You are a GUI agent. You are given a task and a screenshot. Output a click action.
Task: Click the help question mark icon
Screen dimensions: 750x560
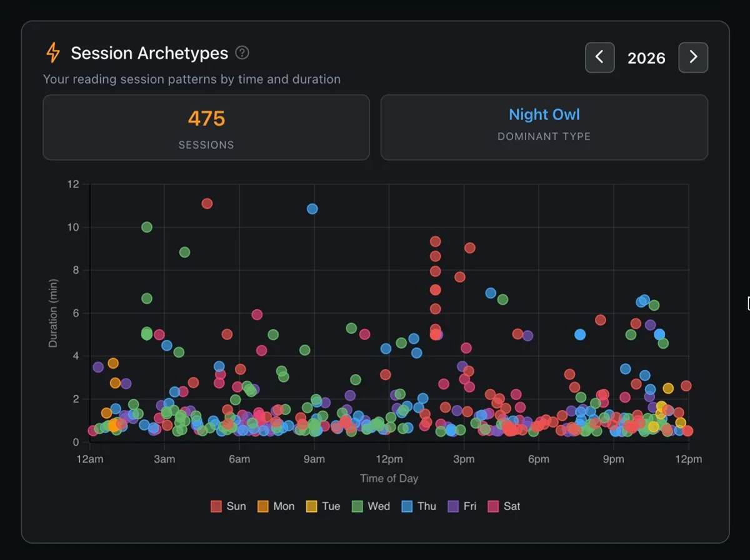click(x=242, y=53)
